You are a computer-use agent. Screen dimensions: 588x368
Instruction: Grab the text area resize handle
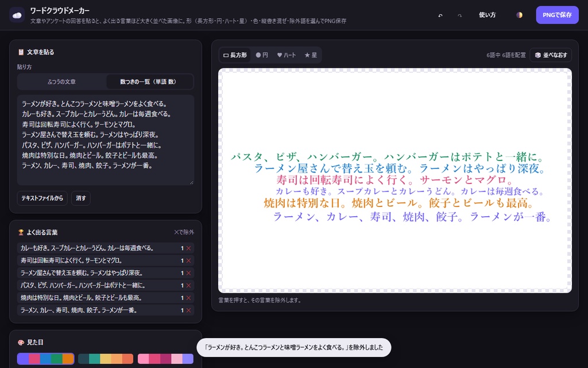click(x=191, y=182)
